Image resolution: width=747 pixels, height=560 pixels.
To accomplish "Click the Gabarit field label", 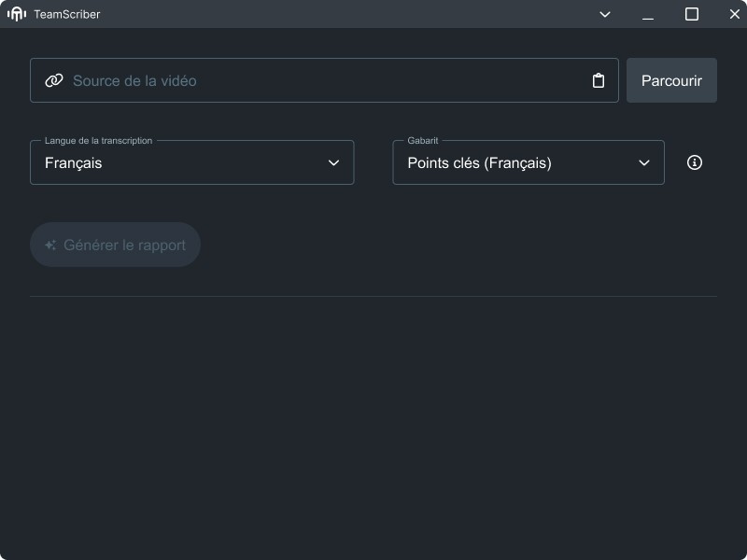I will (x=423, y=141).
